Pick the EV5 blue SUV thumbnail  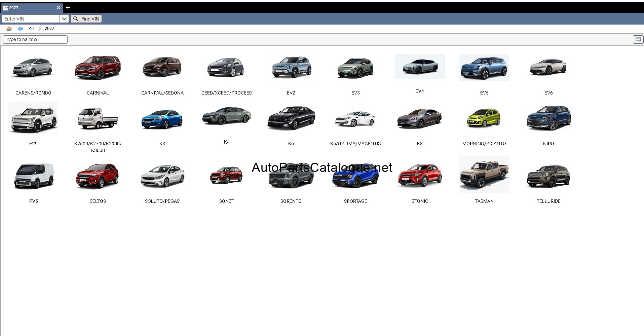point(484,67)
